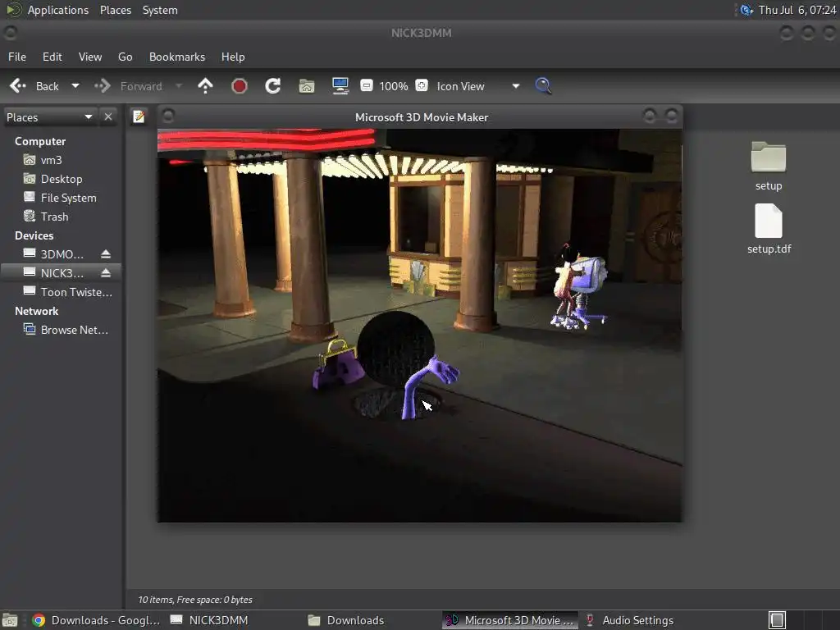Open file search with magnifier icon
840x630 pixels.
coord(543,85)
